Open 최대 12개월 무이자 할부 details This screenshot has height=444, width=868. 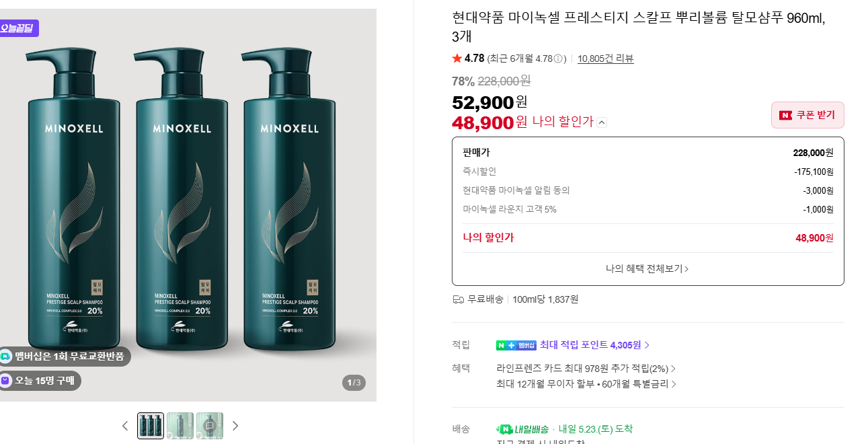pyautogui.click(x=586, y=384)
